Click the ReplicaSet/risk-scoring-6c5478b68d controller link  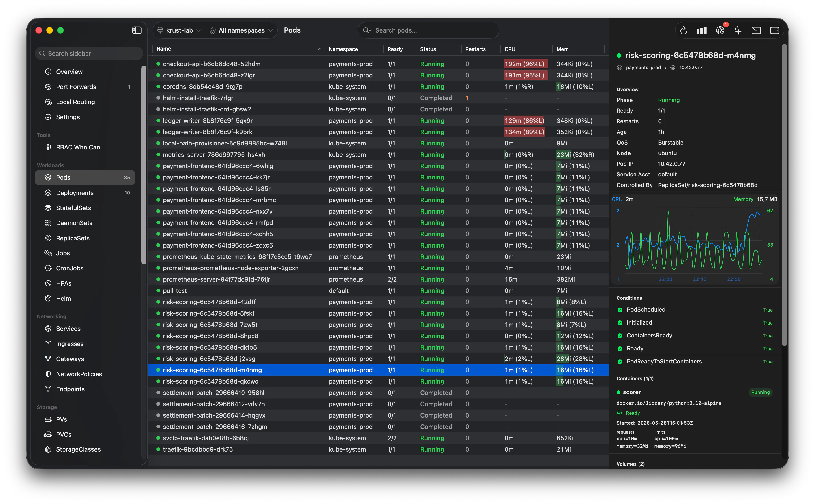pyautogui.click(x=708, y=185)
